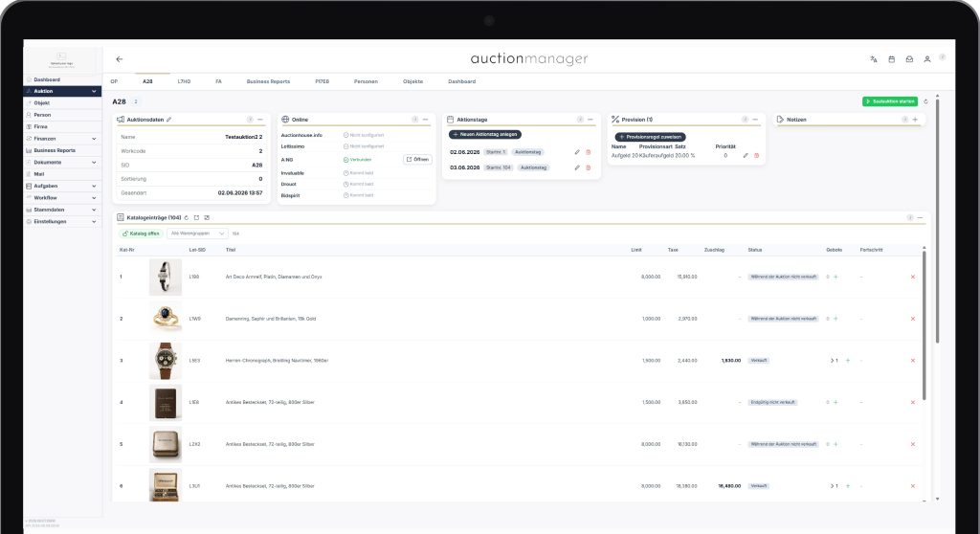Edit the Aufgeld 20 provision rule
The width and height of the screenshot is (980, 534).
point(745,156)
